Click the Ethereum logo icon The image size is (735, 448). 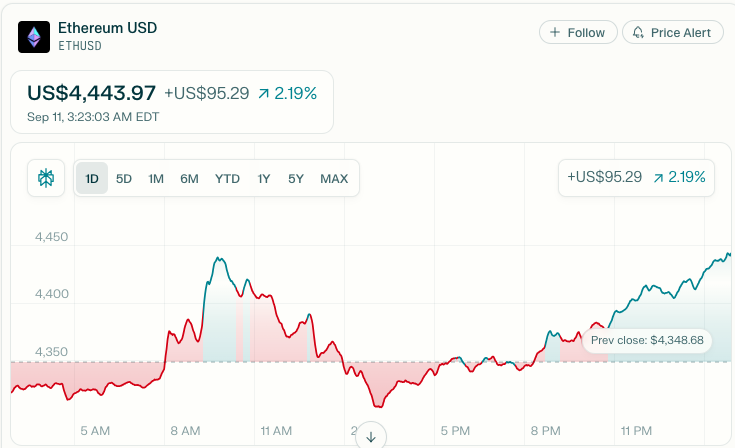point(34,37)
